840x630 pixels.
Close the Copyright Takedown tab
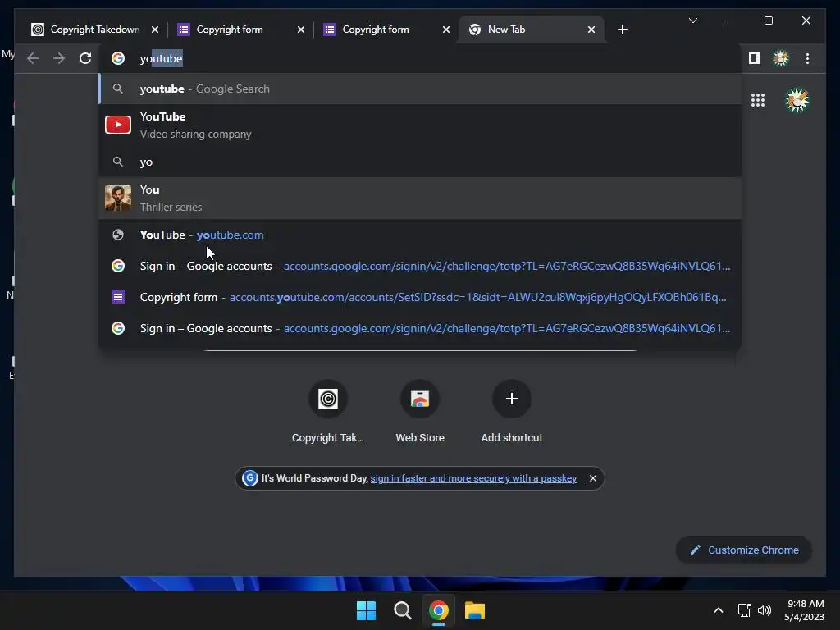coord(155,30)
